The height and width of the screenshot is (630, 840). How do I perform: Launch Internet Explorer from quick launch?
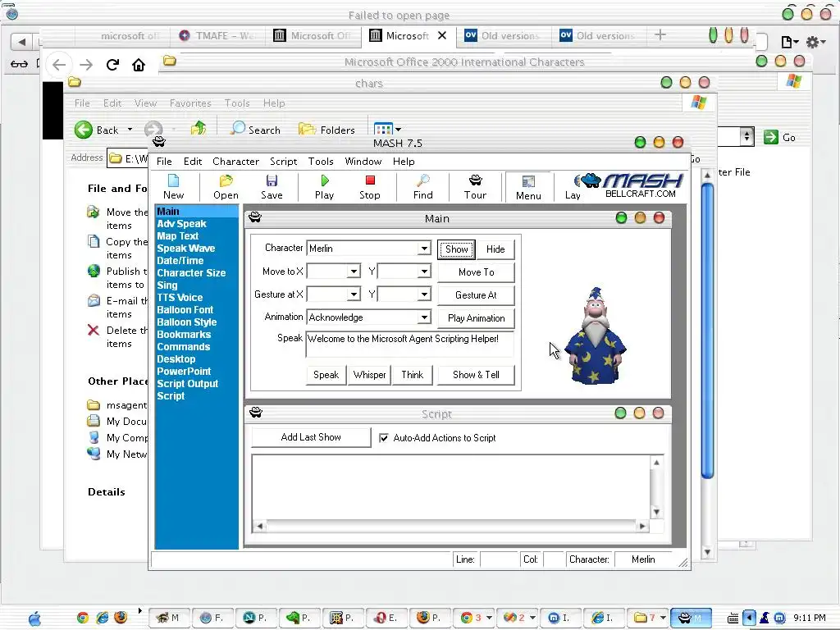pos(102,618)
